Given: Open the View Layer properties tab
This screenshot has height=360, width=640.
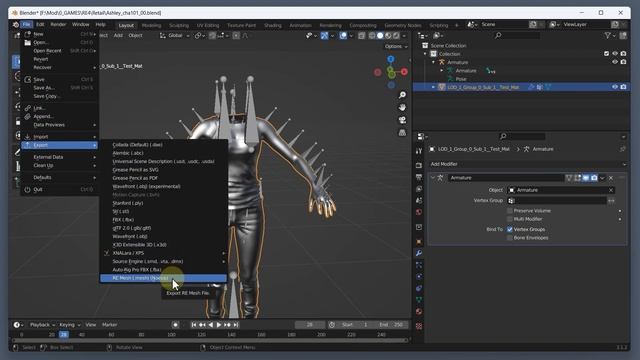Looking at the screenshot, I should [419, 189].
